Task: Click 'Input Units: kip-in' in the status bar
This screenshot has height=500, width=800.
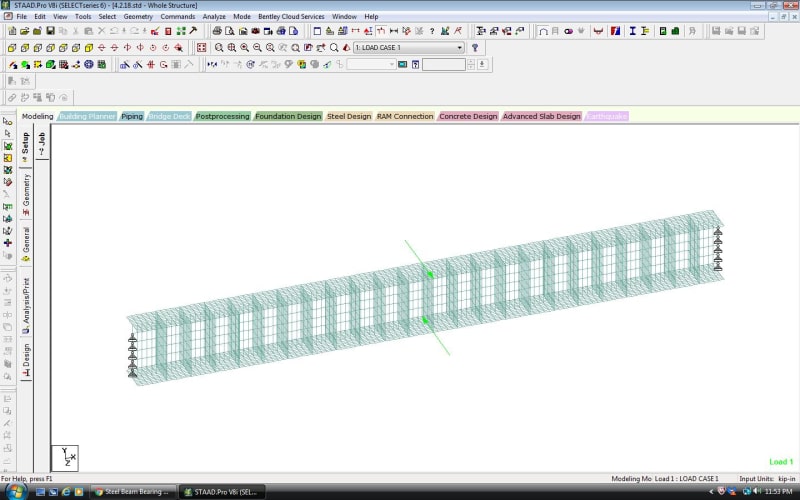Action: click(767, 479)
